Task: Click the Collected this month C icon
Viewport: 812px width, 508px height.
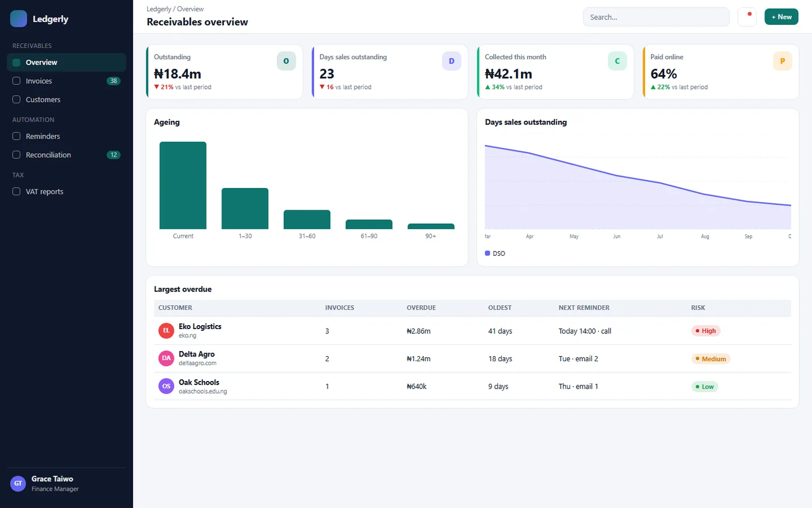Action: coord(617,61)
